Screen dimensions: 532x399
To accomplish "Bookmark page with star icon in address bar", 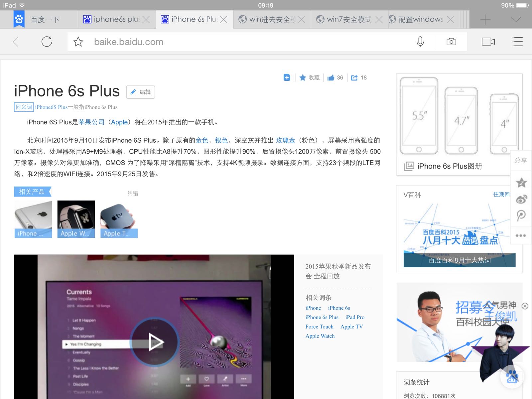I will click(78, 42).
